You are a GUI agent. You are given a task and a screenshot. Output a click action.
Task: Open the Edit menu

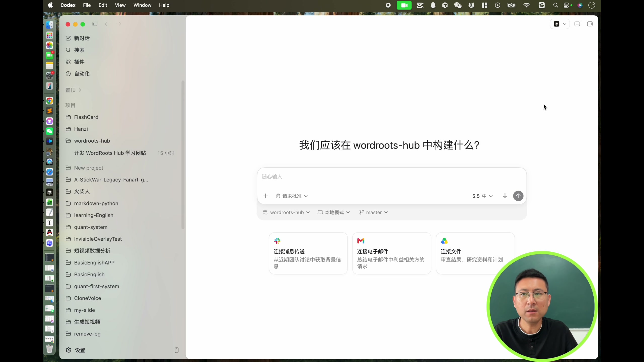pyautogui.click(x=103, y=5)
